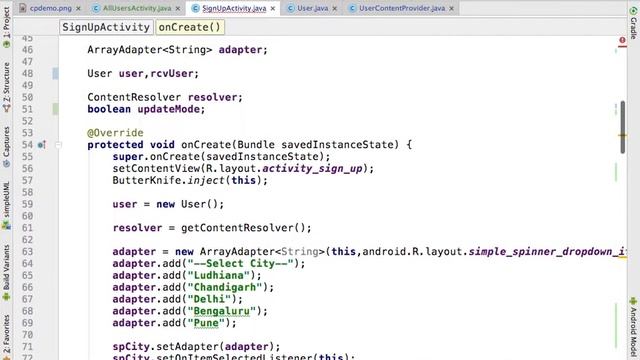Select the SignUpActivity.java tab
The width and height of the screenshot is (640, 360).
point(234,8)
